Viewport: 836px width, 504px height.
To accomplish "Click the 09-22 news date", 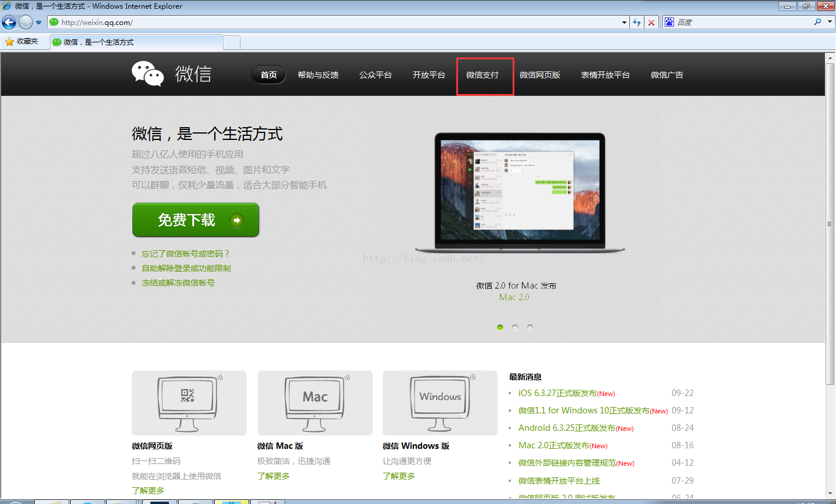I will pos(683,393).
